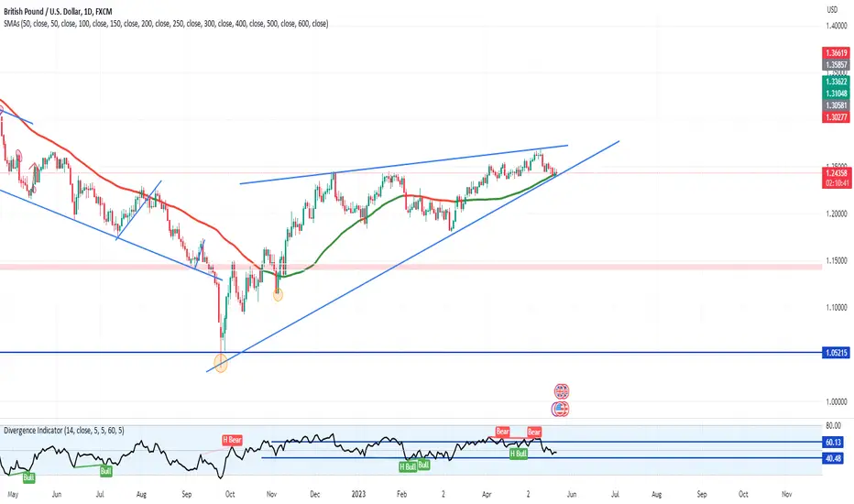Click the 40.48 indicator level label
This screenshot has width=854, height=504.
coord(833,459)
